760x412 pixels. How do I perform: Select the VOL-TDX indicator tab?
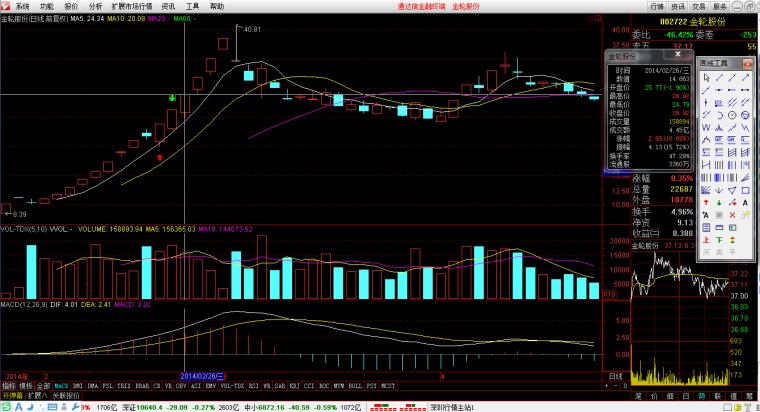(x=231, y=385)
